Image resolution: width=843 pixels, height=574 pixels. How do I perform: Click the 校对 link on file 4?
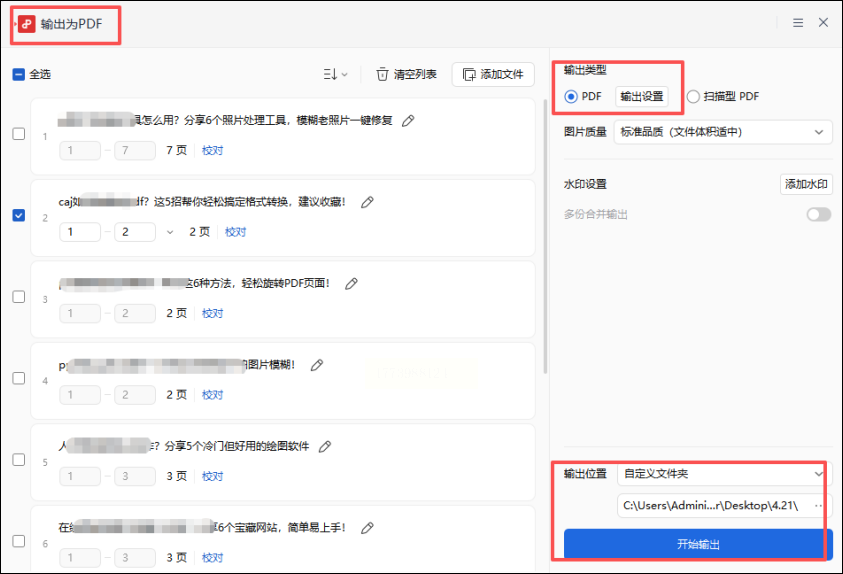coord(213,395)
